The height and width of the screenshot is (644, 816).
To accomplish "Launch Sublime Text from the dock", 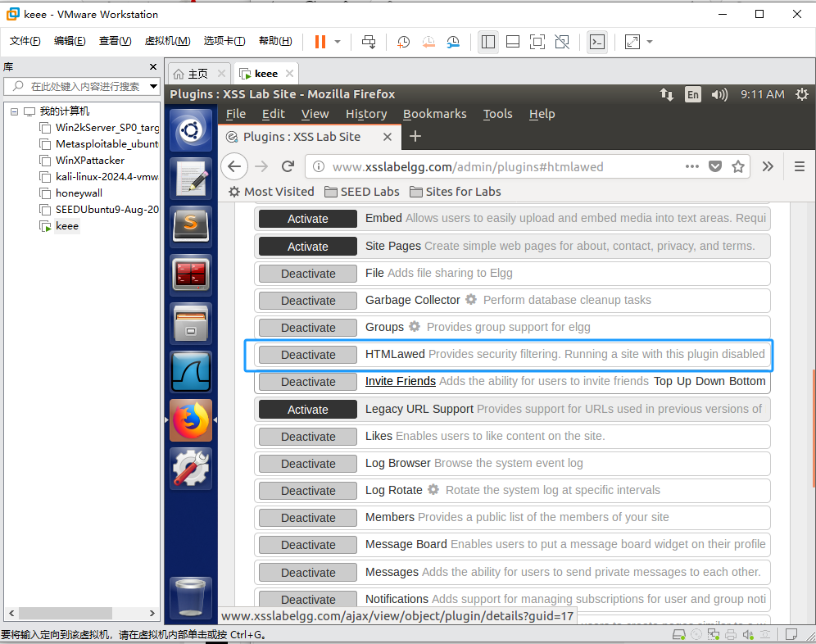I will click(191, 226).
